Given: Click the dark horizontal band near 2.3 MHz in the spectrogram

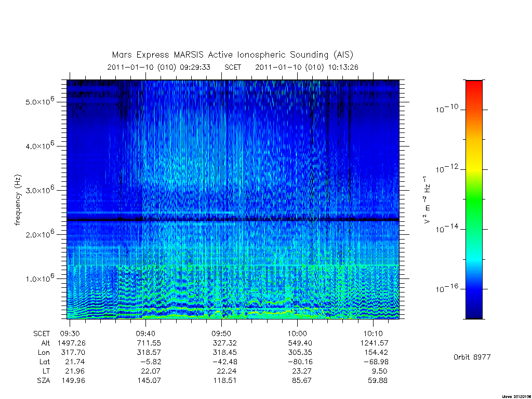Looking at the screenshot, I should pyautogui.click(x=233, y=220).
